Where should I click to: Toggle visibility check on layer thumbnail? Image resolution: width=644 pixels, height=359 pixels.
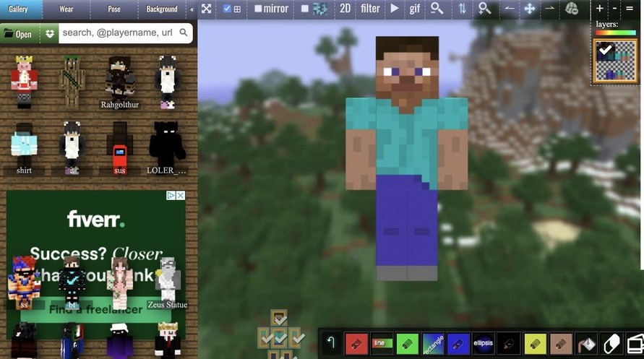pyautogui.click(x=606, y=51)
